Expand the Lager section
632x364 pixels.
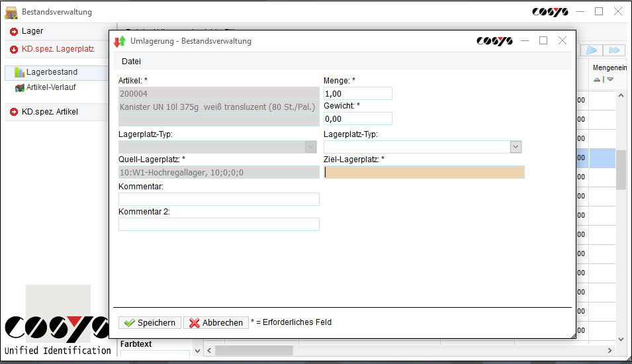[14, 31]
